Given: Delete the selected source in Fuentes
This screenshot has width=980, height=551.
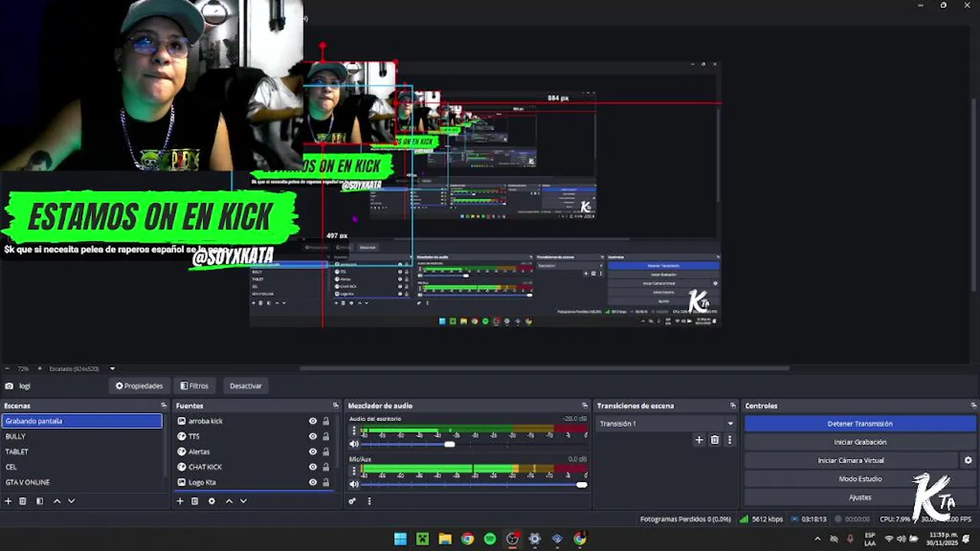Looking at the screenshot, I should tap(194, 501).
